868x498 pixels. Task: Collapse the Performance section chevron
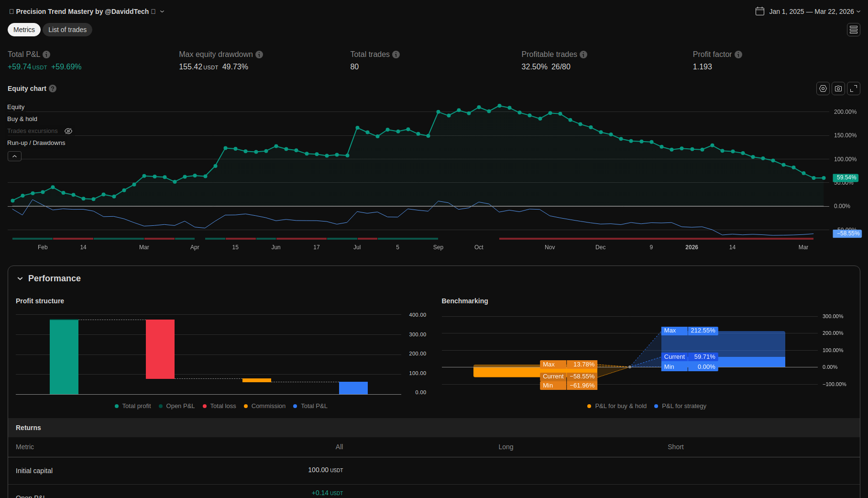click(x=20, y=278)
